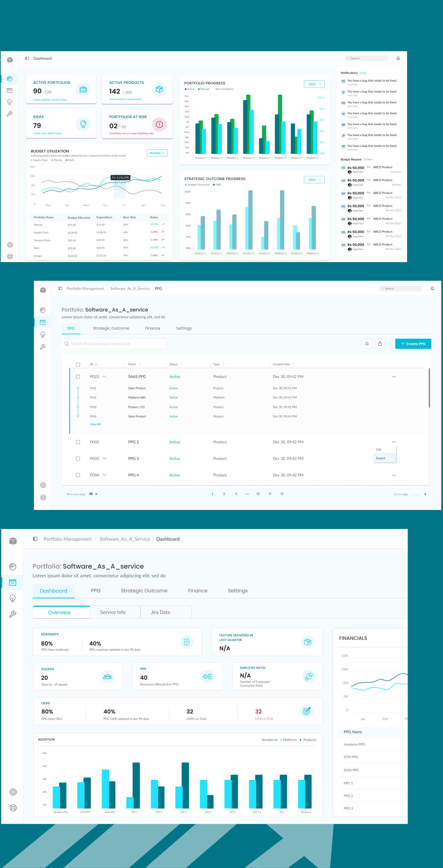Tick checkbox for PG01 SAAS PPG row
The width and height of the screenshot is (443, 868).
[78, 377]
